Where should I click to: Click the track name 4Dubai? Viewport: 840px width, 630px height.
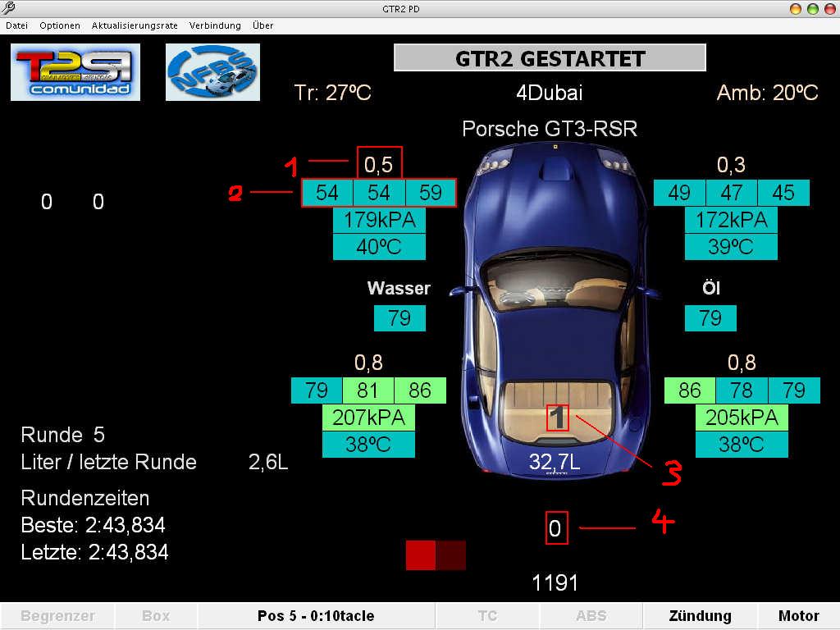tap(550, 94)
